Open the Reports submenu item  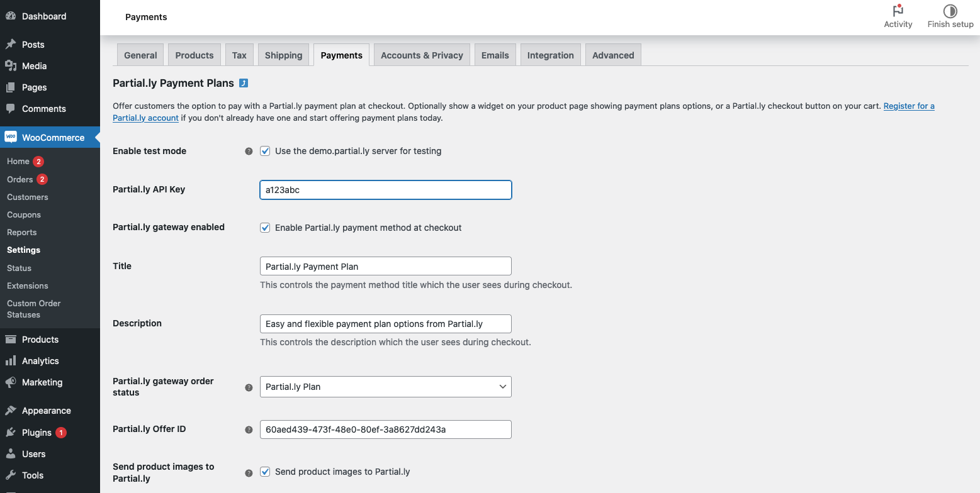22,232
